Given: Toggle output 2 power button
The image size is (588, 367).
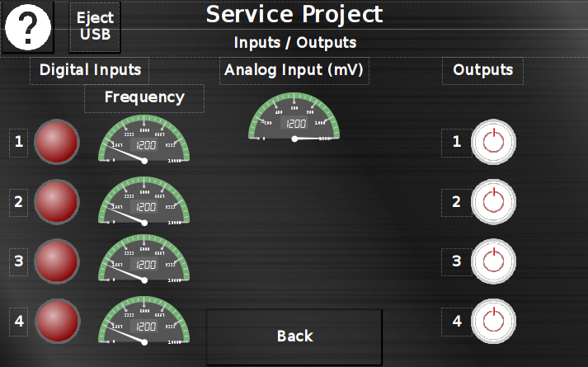Looking at the screenshot, I should [492, 201].
